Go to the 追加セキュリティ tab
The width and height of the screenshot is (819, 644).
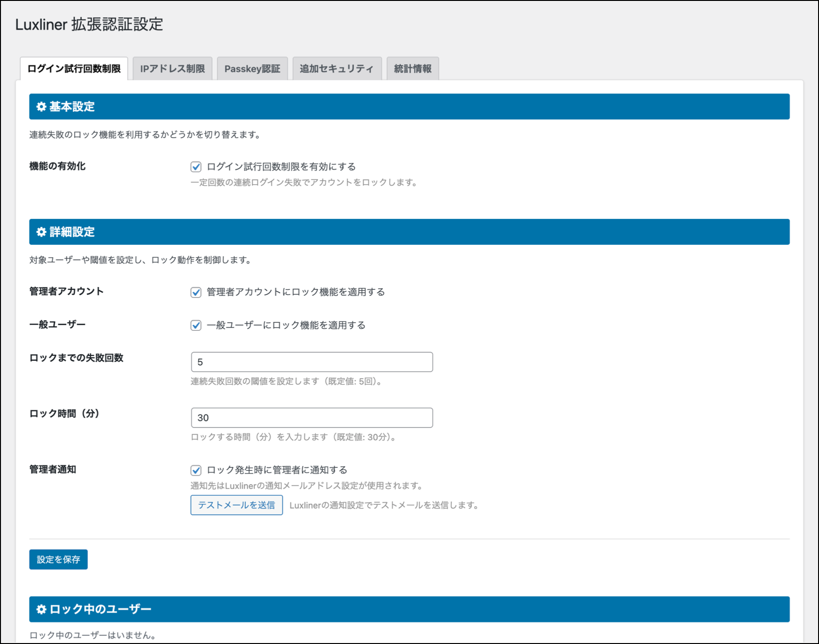tap(337, 69)
